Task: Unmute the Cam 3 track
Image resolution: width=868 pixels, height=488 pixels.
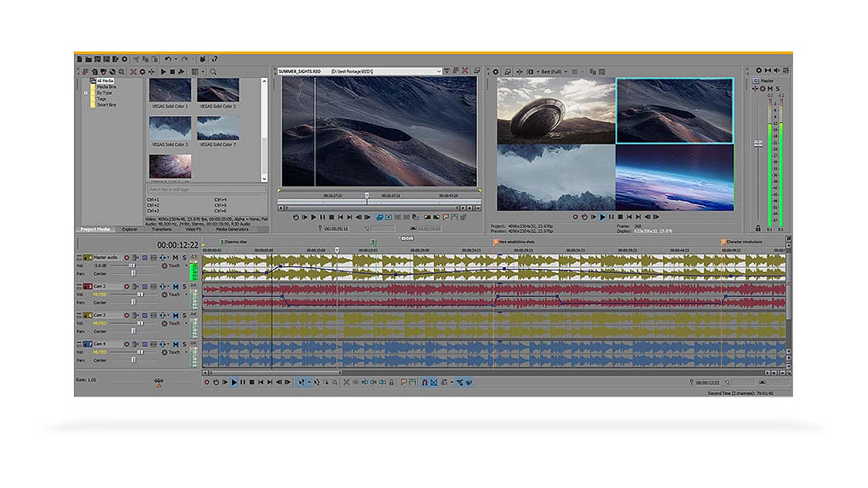Action: tap(174, 316)
